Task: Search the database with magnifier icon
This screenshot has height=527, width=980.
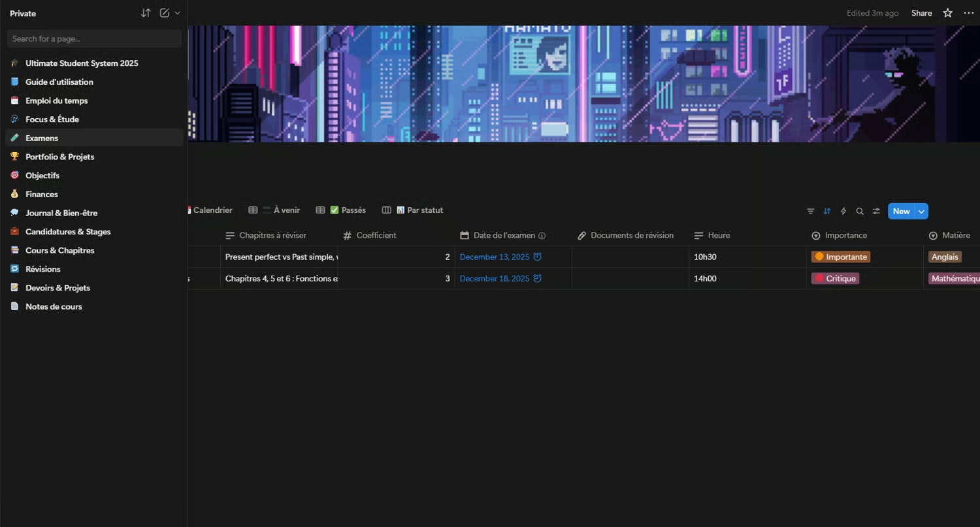Action: [860, 211]
